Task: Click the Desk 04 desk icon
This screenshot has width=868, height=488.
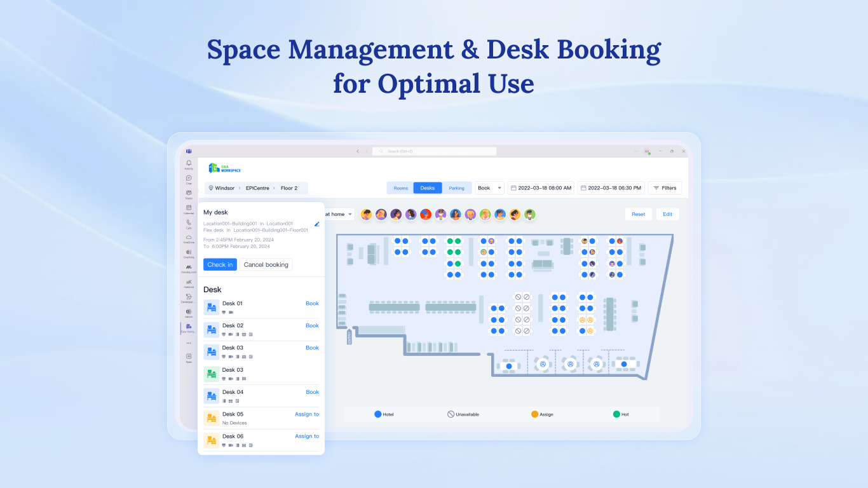Action: (211, 396)
